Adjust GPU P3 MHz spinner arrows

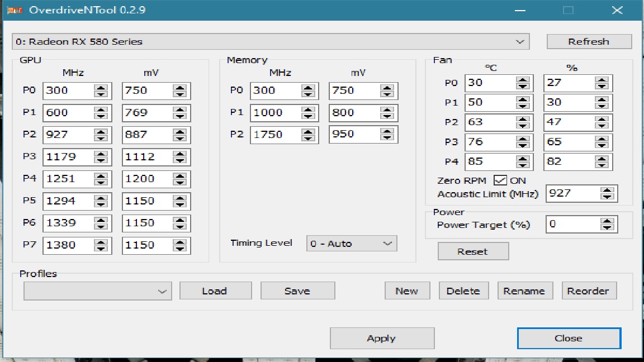tap(101, 157)
